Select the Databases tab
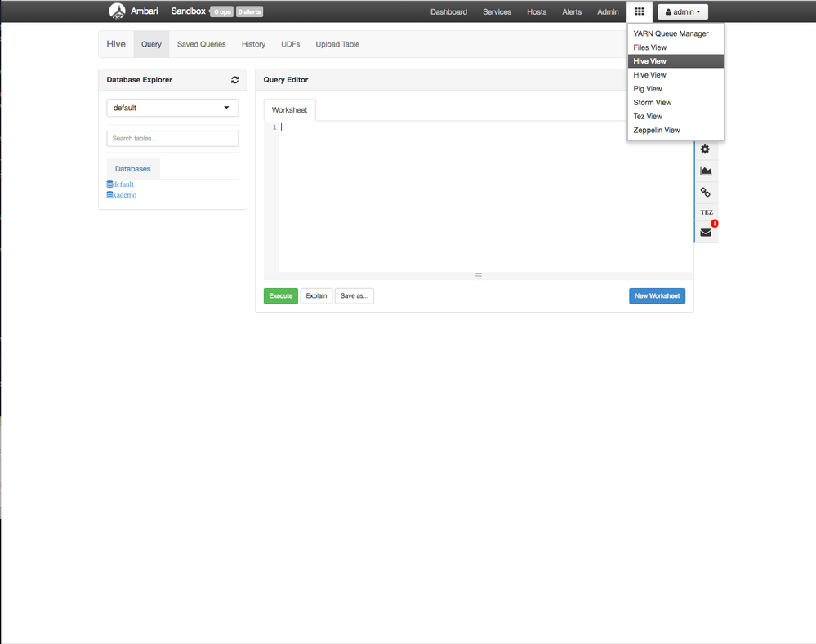 pyautogui.click(x=132, y=168)
